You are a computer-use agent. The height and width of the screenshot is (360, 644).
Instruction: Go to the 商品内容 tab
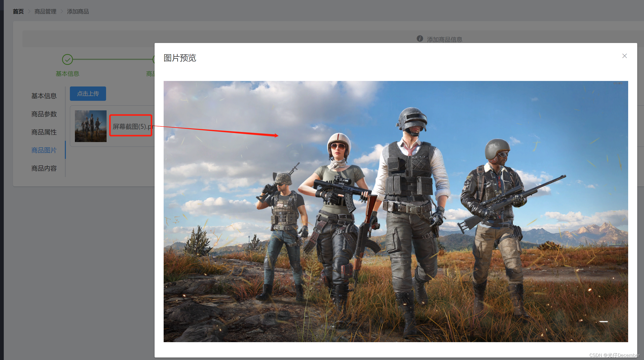[44, 168]
